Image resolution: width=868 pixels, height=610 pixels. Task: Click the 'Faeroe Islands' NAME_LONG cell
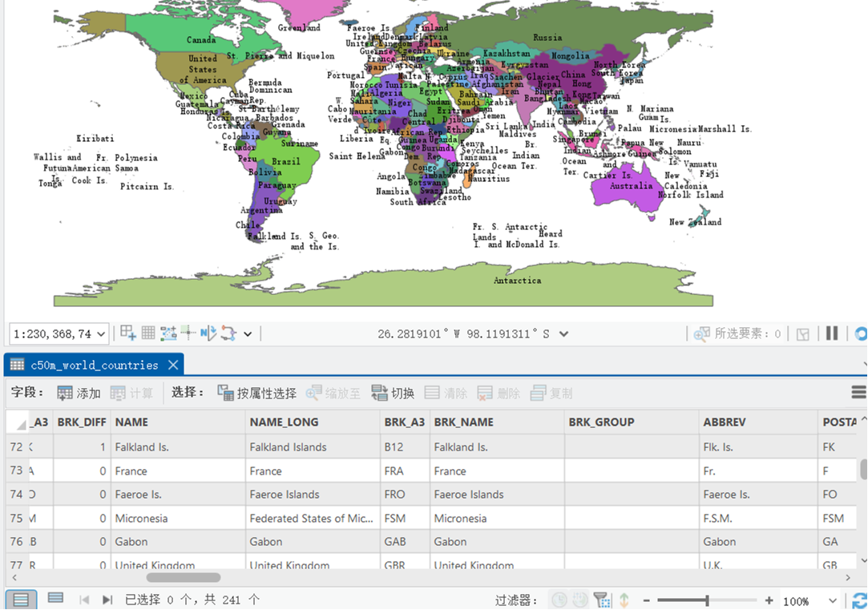(313, 495)
